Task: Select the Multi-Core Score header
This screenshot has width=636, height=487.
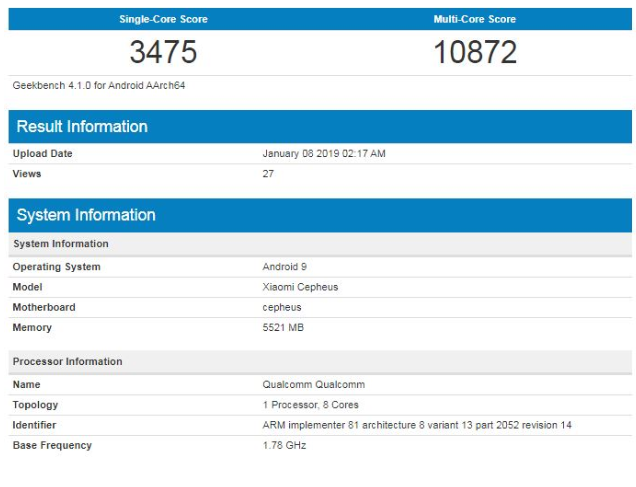Action: pos(475,19)
